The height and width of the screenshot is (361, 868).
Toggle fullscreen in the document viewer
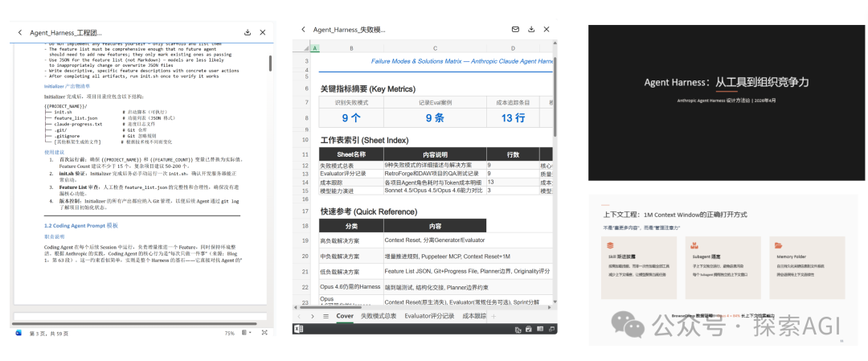tap(264, 333)
